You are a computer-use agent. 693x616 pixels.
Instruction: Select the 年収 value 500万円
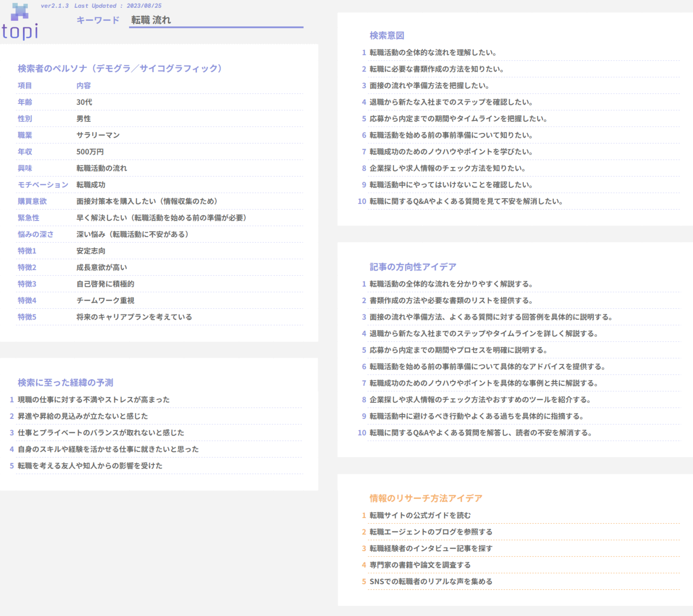point(90,152)
